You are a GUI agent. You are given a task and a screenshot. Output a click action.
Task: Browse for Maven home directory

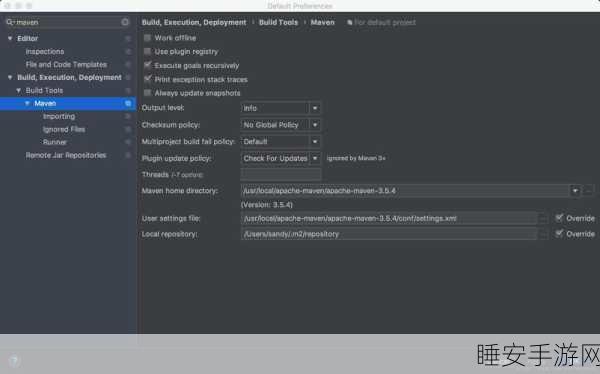589,191
